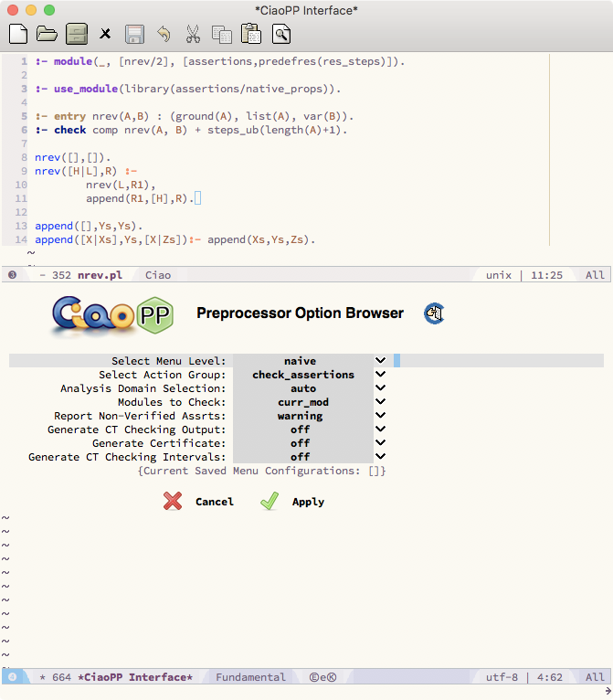
Task: Open the Modules to Check dropdown
Action: click(380, 402)
